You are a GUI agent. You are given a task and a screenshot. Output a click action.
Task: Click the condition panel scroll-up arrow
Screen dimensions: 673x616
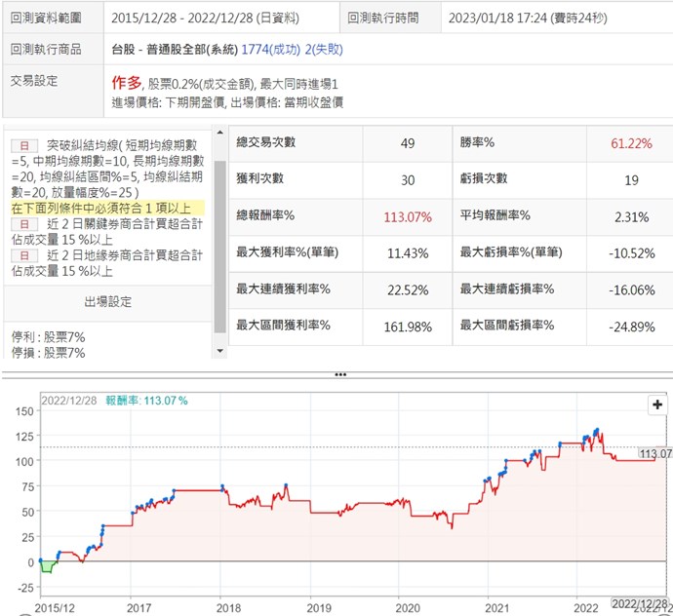pyautogui.click(x=220, y=133)
